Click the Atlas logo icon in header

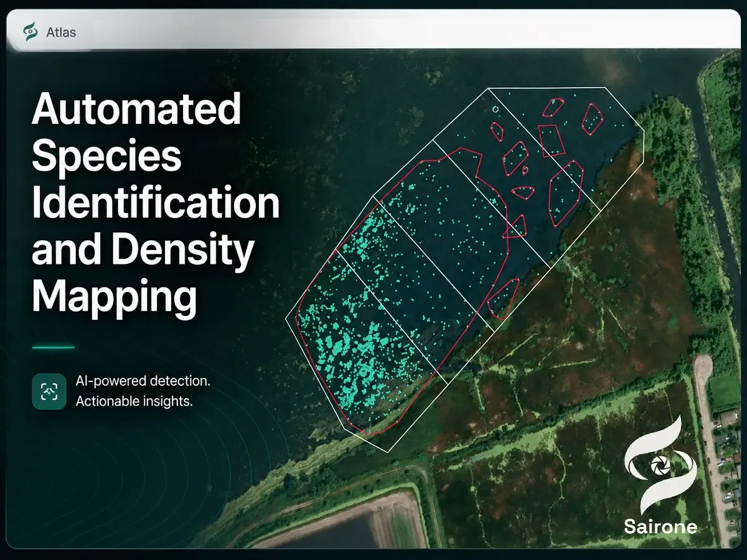[30, 32]
